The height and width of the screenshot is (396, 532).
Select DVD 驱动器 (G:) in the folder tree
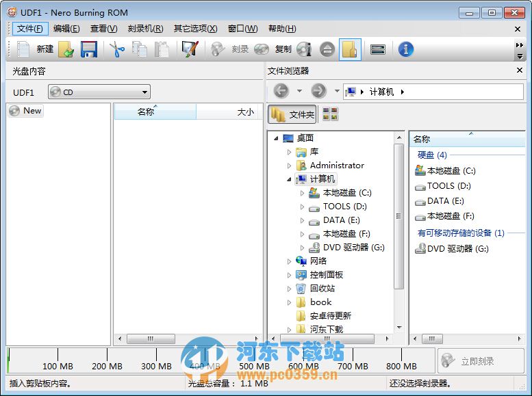coord(346,248)
